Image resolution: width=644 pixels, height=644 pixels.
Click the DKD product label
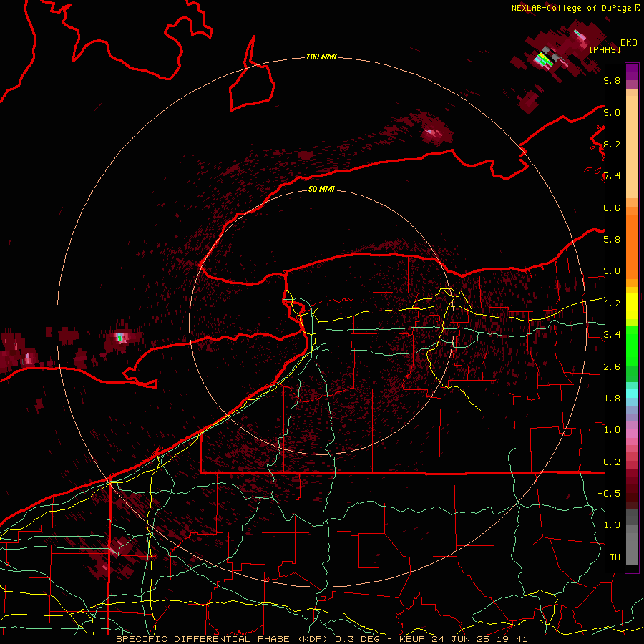coord(629,43)
